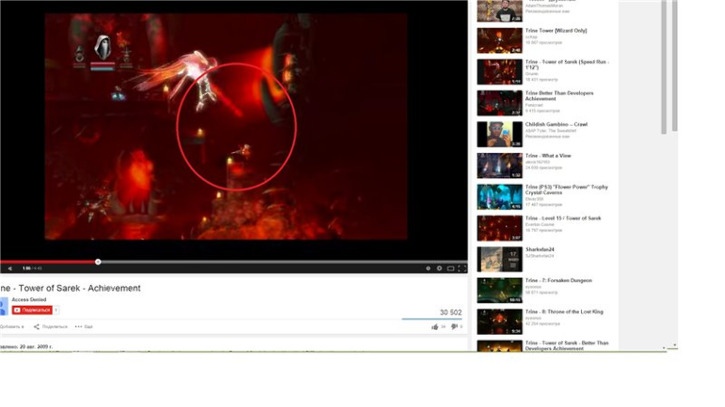
Task: Open thumbnail for Throne of the Lost King
Action: click(500, 321)
